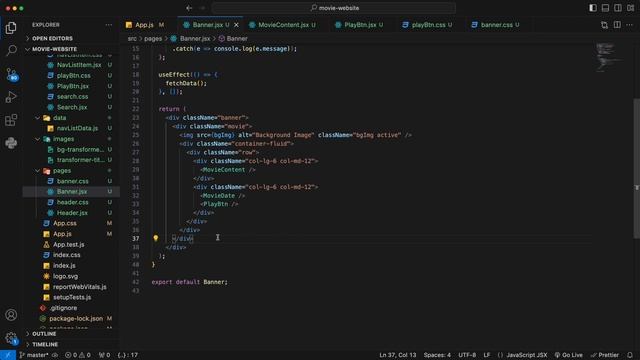This screenshot has width=640, height=360.
Task: Click the UTF-8 encoding selector
Action: (x=467, y=355)
